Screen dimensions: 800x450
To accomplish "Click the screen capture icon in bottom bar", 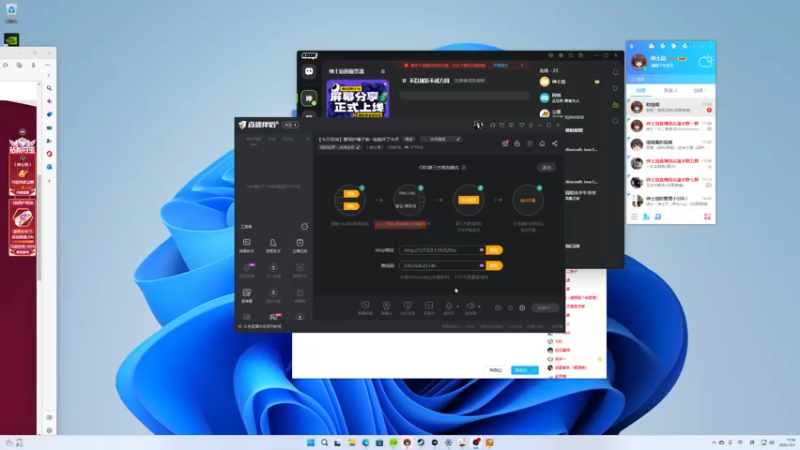I will [365, 306].
